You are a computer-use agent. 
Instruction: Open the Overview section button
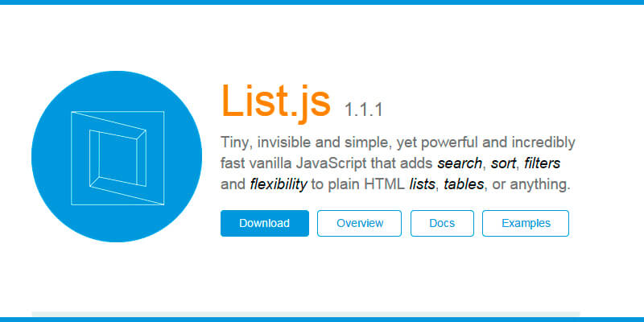tap(360, 223)
